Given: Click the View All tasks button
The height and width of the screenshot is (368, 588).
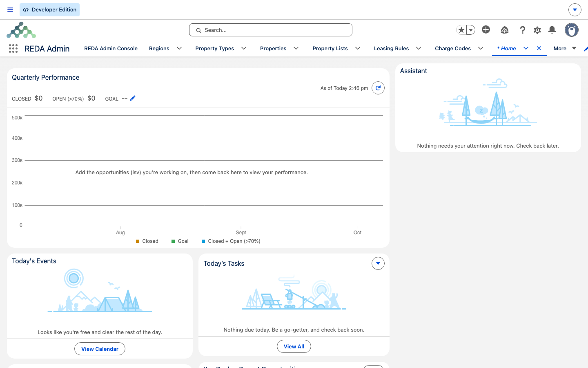Looking at the screenshot, I should pyautogui.click(x=294, y=346).
